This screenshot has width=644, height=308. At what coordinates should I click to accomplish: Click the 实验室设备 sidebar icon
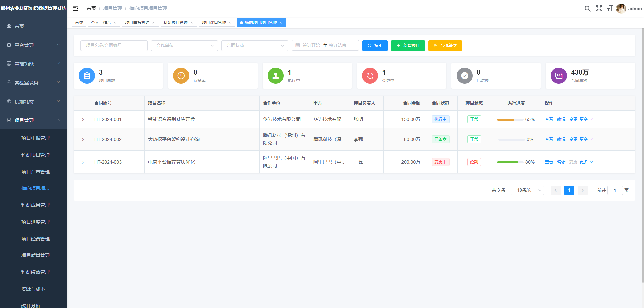(9, 82)
